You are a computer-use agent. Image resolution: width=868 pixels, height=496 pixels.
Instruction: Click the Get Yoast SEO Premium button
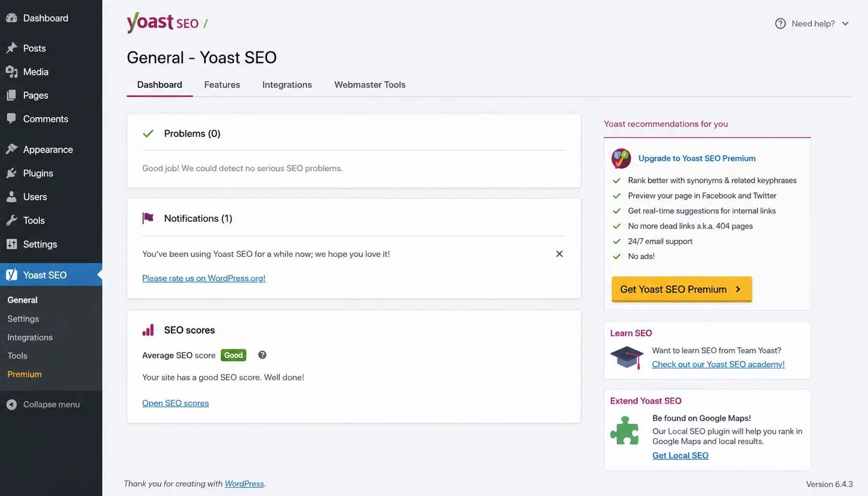(682, 289)
